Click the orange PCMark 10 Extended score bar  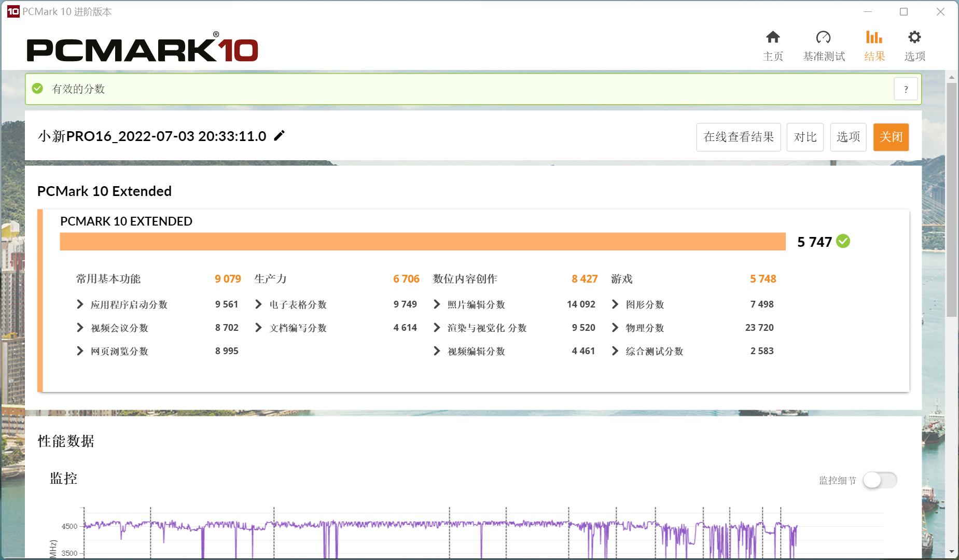(x=423, y=242)
